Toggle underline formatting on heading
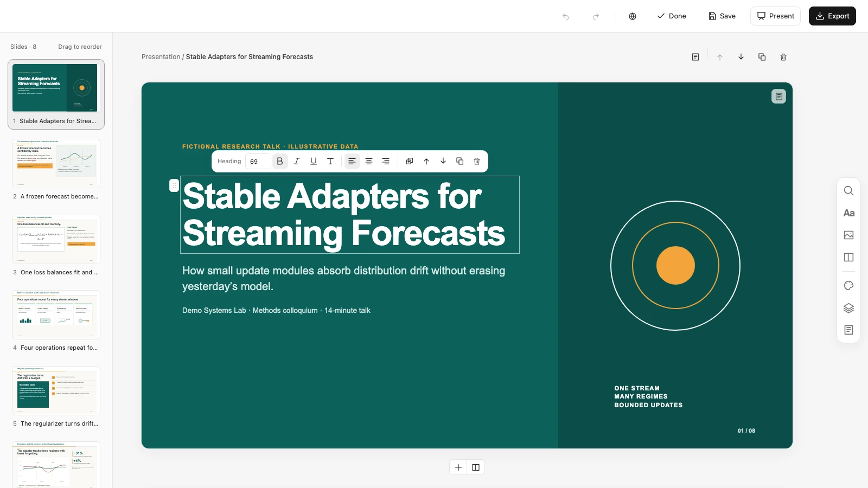868x488 pixels. (314, 161)
